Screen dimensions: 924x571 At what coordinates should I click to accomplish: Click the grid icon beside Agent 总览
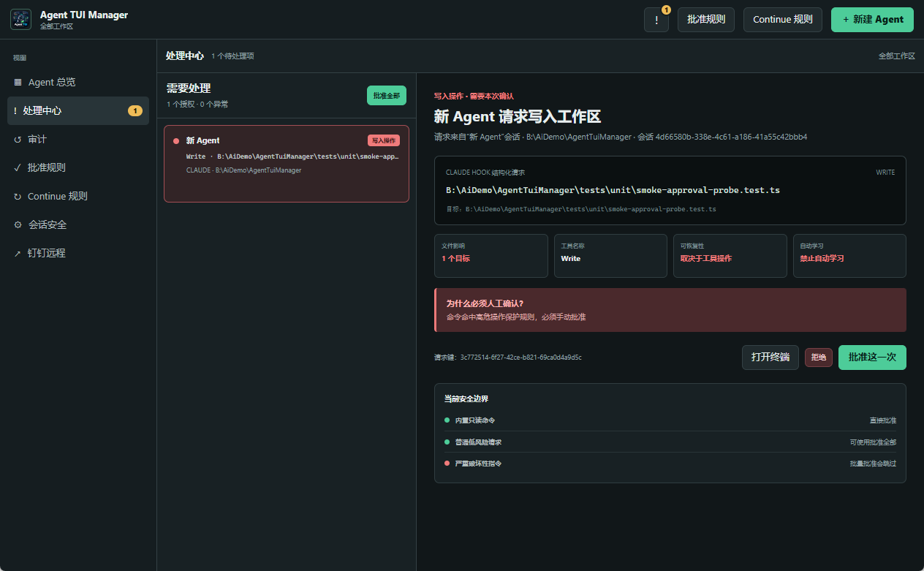18,83
